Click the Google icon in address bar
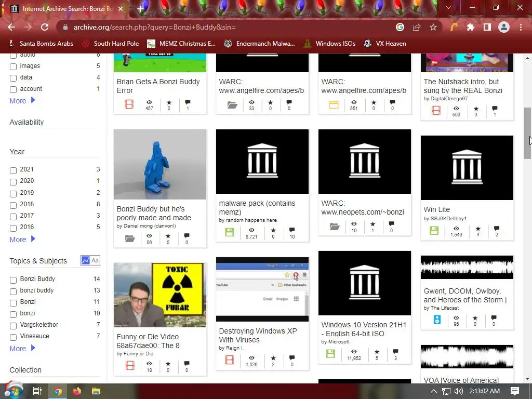 pos(400,27)
